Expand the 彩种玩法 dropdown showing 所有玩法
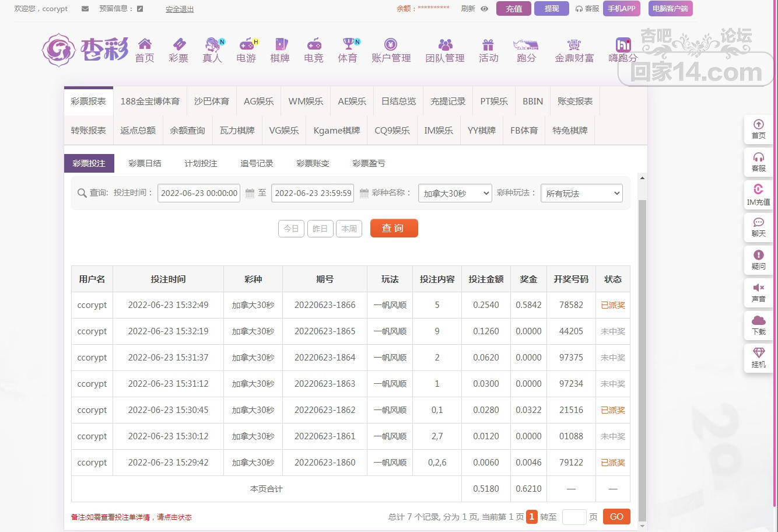The image size is (778, 532). (581, 194)
